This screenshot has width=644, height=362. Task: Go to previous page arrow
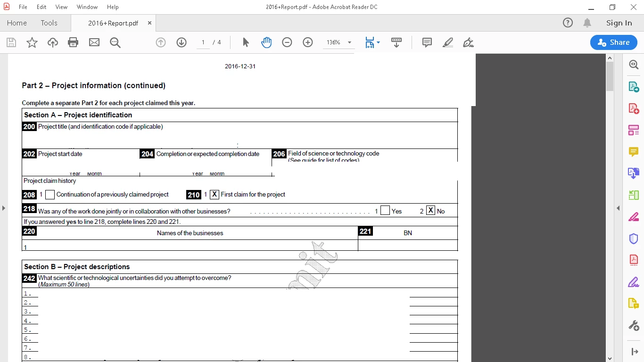tap(161, 42)
